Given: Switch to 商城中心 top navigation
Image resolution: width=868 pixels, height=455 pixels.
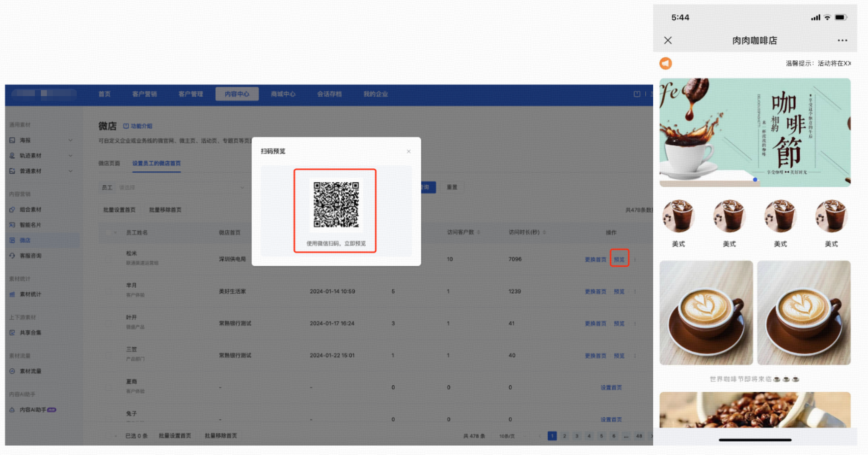Looking at the screenshot, I should point(283,94).
